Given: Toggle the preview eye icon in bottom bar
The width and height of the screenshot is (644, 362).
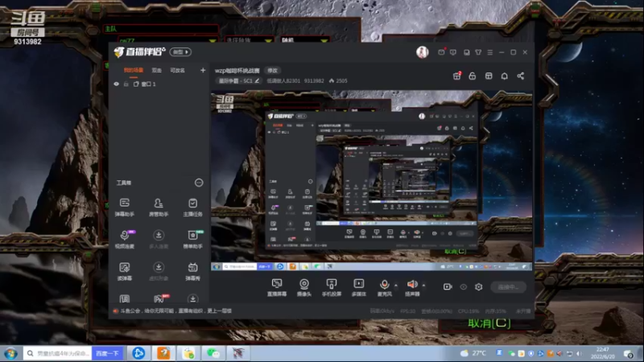Looking at the screenshot, I should (464, 287).
